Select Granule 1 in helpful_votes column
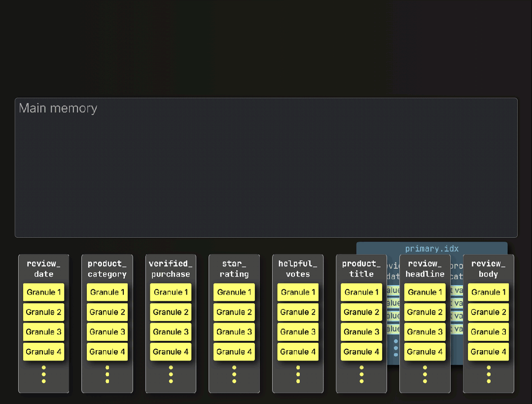 tap(298, 292)
